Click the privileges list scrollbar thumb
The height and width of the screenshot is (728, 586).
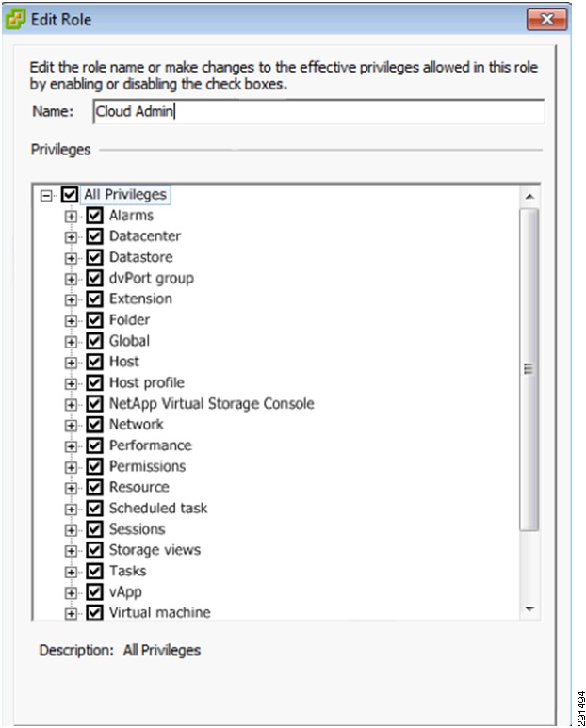(529, 369)
